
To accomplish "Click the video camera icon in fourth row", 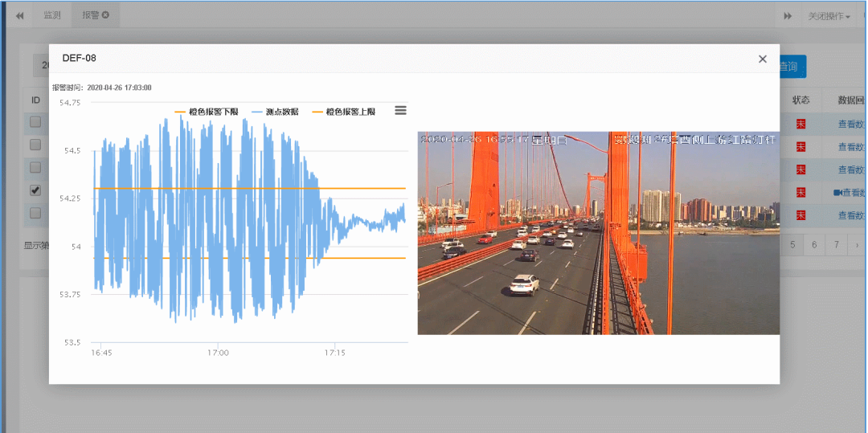I will pyautogui.click(x=837, y=193).
